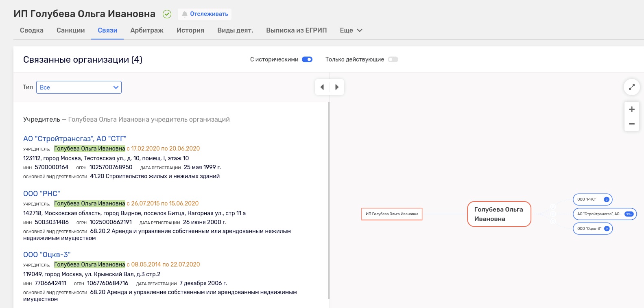Open the Выписка из ЕГРИП tab
Screen dimensions: 644x308
(297, 30)
